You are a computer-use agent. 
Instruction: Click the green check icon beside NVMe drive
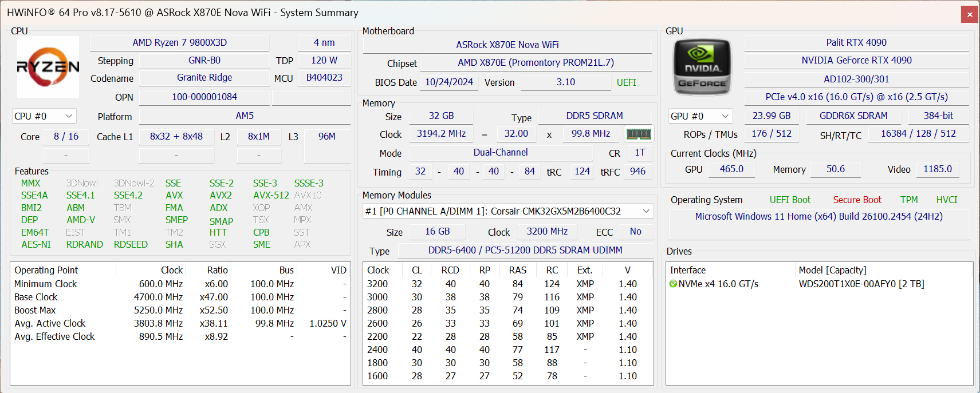click(x=674, y=284)
